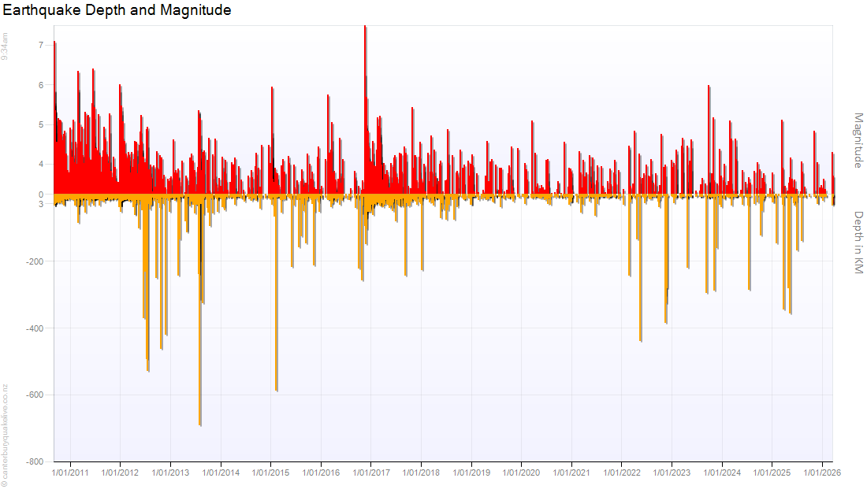This screenshot has height=504, width=867.
Task: Click the magnitude 5 axis label
Action: point(40,124)
